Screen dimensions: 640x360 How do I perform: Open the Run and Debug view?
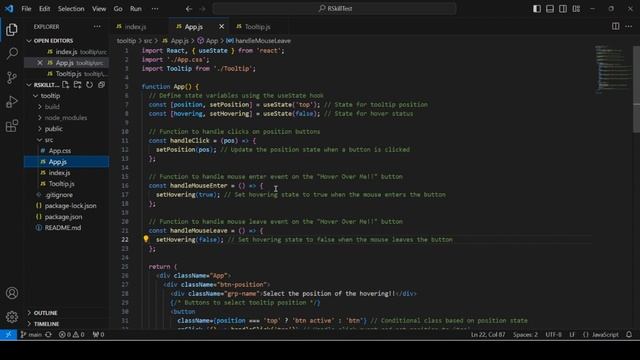[12, 102]
